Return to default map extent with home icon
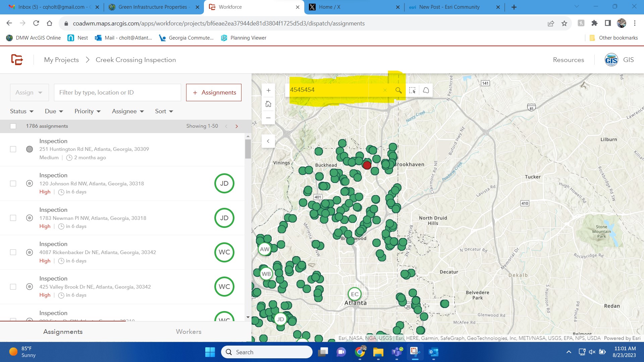Viewport: 644px width, 362px height. [268, 104]
